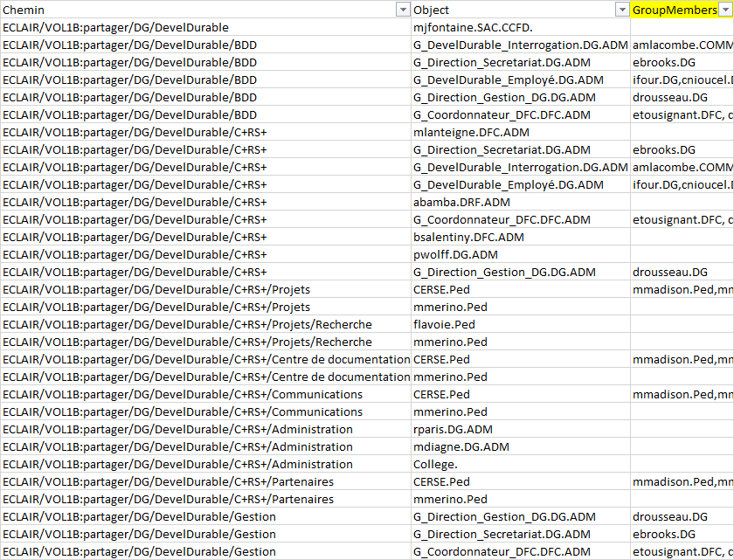Click the Object column header text
Image resolution: width=734 pixels, height=560 pixels.
[x=432, y=10]
